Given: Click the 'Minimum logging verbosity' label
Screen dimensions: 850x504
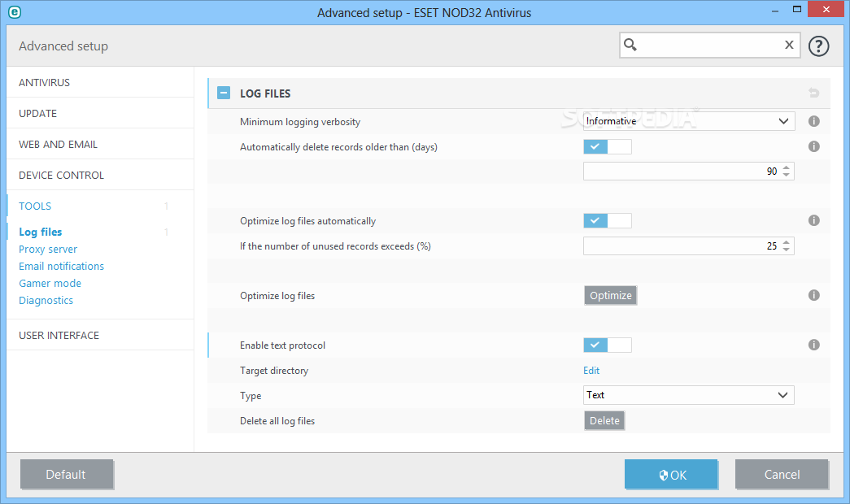Looking at the screenshot, I should pos(300,122).
